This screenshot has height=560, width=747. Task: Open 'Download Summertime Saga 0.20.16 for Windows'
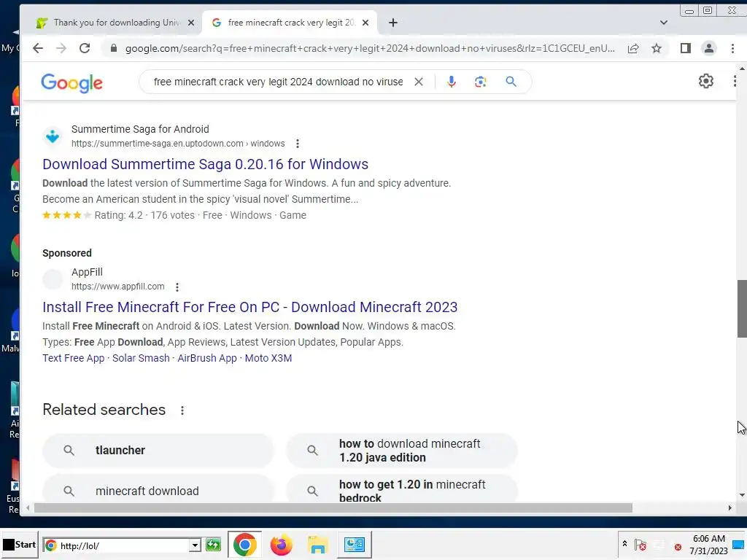coord(205,164)
